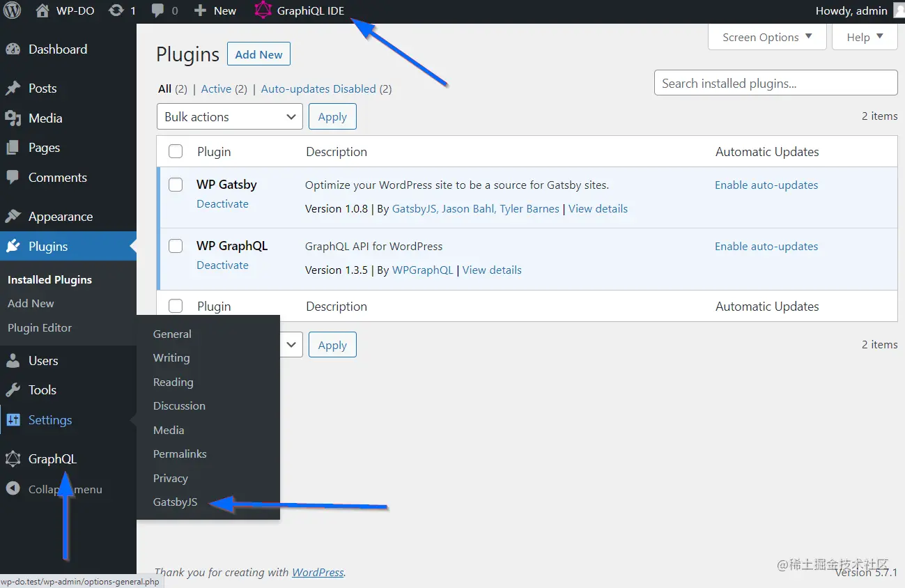Open the Plugins section via its plug icon

click(x=17, y=246)
